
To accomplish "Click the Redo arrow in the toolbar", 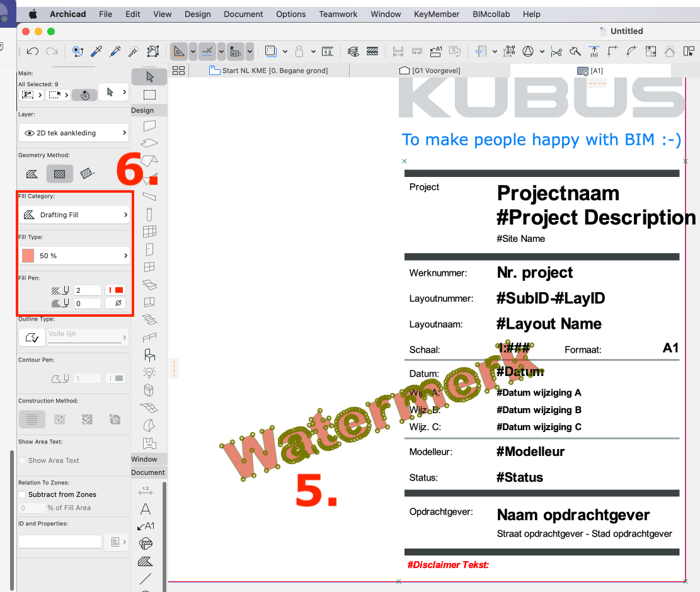I will pos(52,51).
